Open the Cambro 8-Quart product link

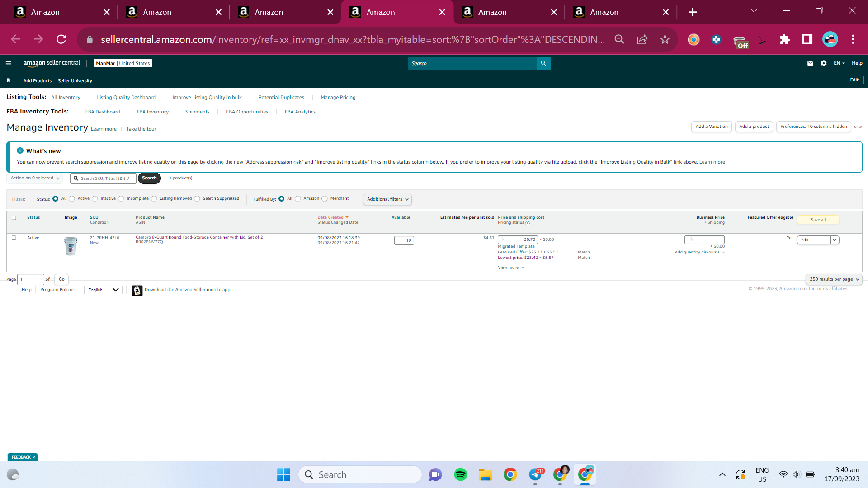click(x=199, y=237)
